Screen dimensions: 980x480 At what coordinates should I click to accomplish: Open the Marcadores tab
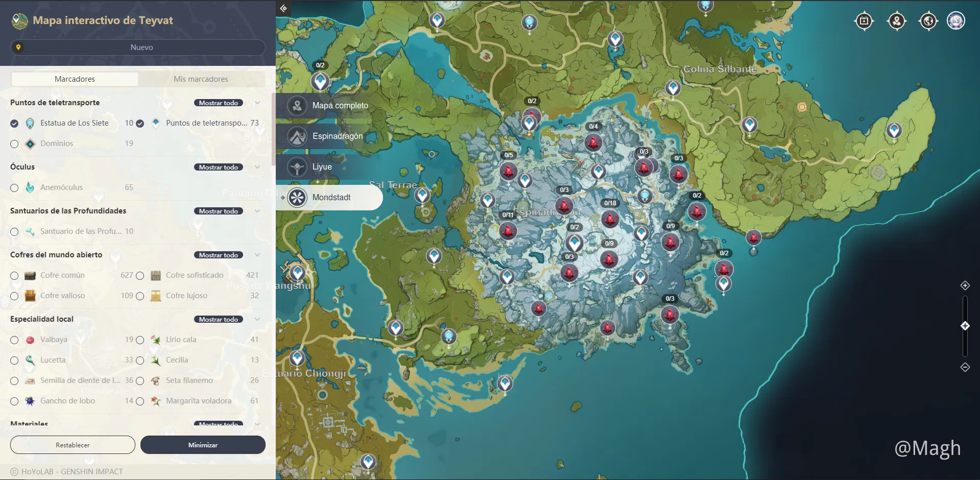click(x=74, y=79)
